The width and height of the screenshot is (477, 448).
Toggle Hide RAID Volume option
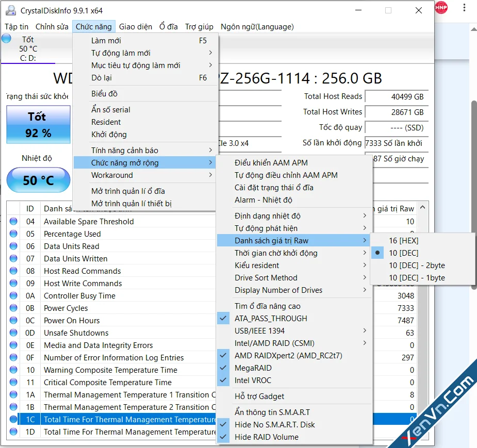294,437
